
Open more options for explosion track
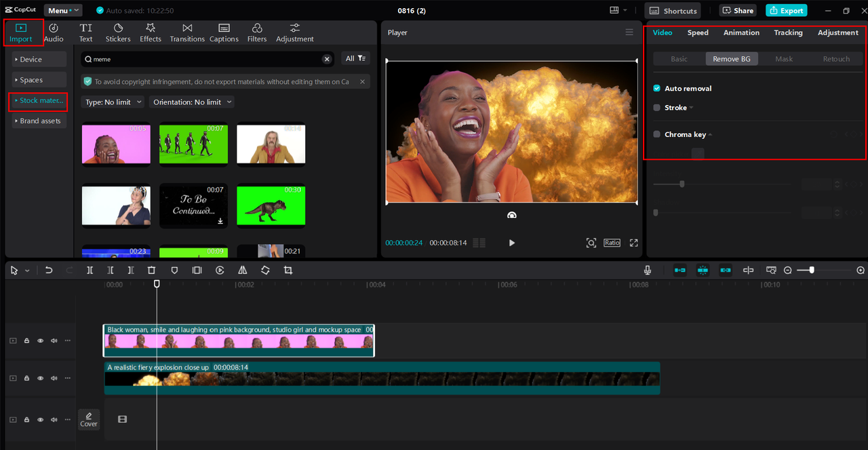(x=67, y=378)
